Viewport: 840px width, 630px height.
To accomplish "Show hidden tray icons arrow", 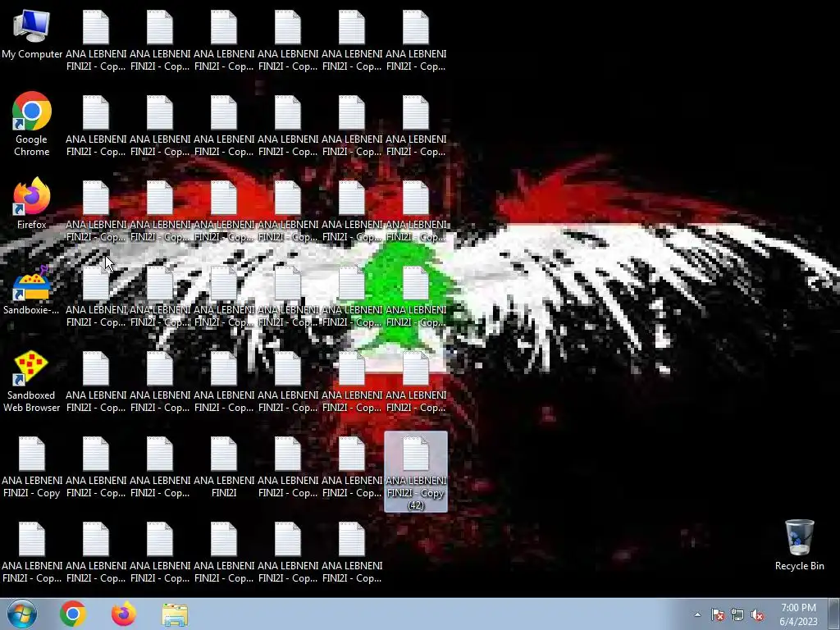I will pyautogui.click(x=697, y=614).
